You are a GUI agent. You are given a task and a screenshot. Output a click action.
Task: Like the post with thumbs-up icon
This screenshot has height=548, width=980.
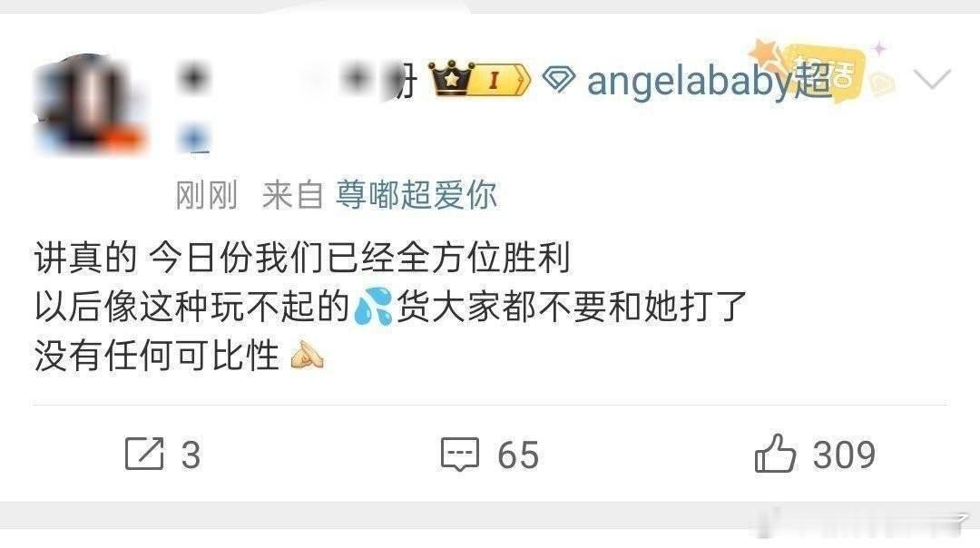775,453
